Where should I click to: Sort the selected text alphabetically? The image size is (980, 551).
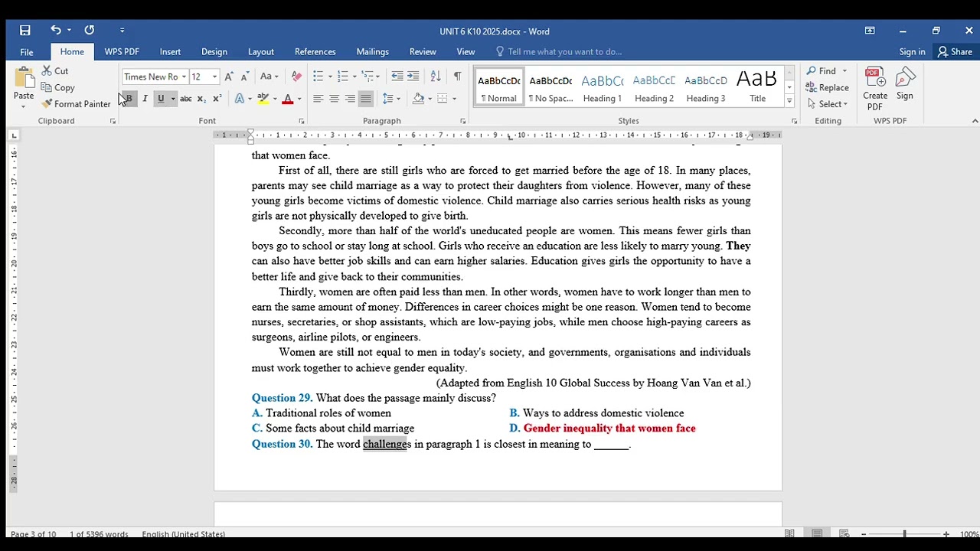click(x=436, y=77)
